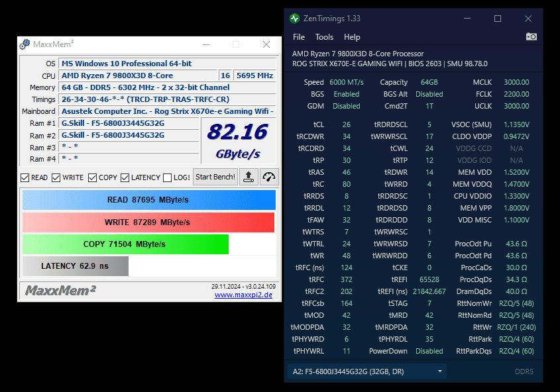Click the CPU core count field 16
This screenshot has width=560, height=392.
pyautogui.click(x=225, y=75)
